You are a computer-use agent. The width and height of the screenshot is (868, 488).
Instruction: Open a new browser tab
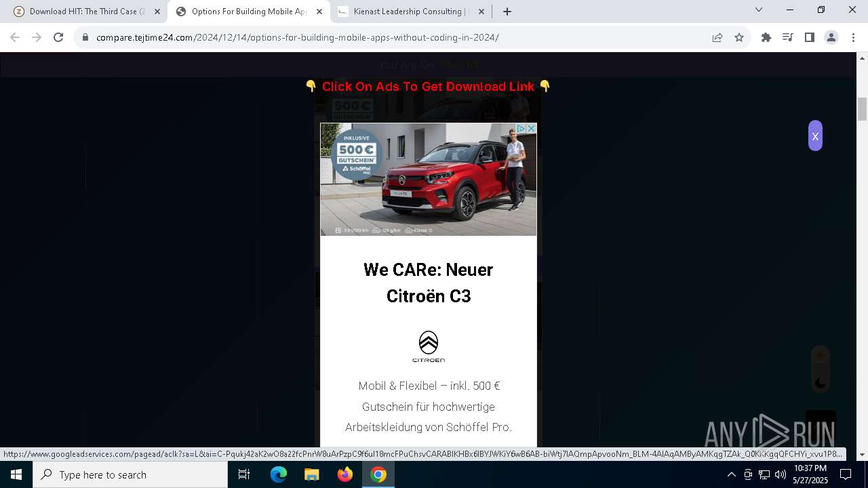click(507, 12)
